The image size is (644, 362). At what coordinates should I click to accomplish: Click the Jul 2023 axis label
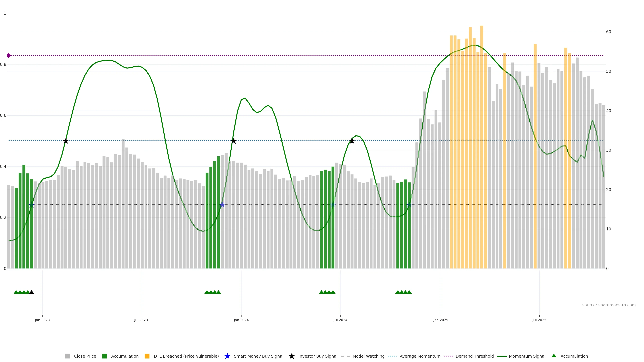pyautogui.click(x=141, y=320)
